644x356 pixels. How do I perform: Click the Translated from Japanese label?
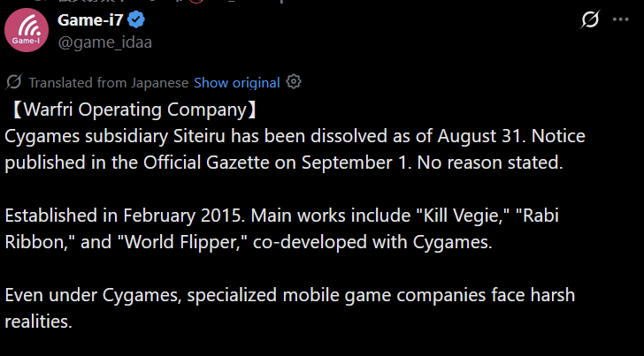click(109, 82)
